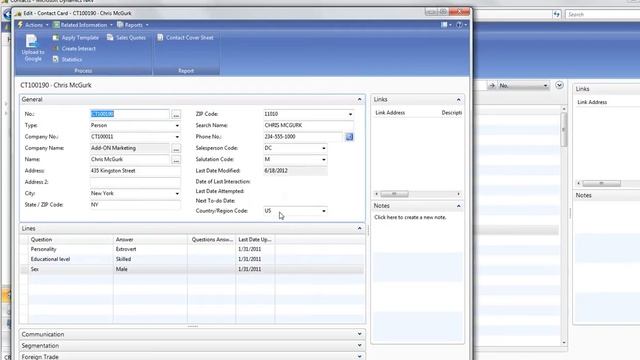Click the Last Date Updated column header
Viewport: 640px width, 360px height.
[255, 240]
